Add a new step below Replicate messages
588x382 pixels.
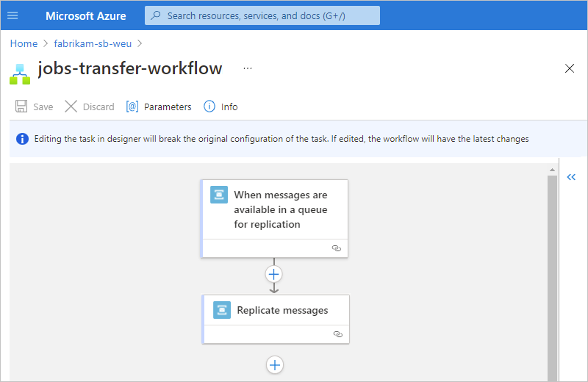coord(275,364)
